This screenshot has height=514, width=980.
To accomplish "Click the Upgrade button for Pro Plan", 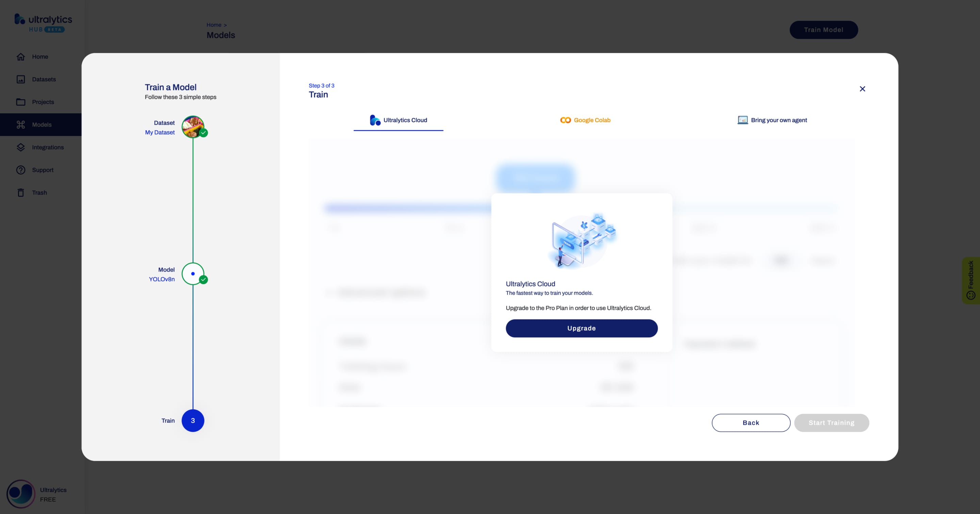I will pos(582,328).
